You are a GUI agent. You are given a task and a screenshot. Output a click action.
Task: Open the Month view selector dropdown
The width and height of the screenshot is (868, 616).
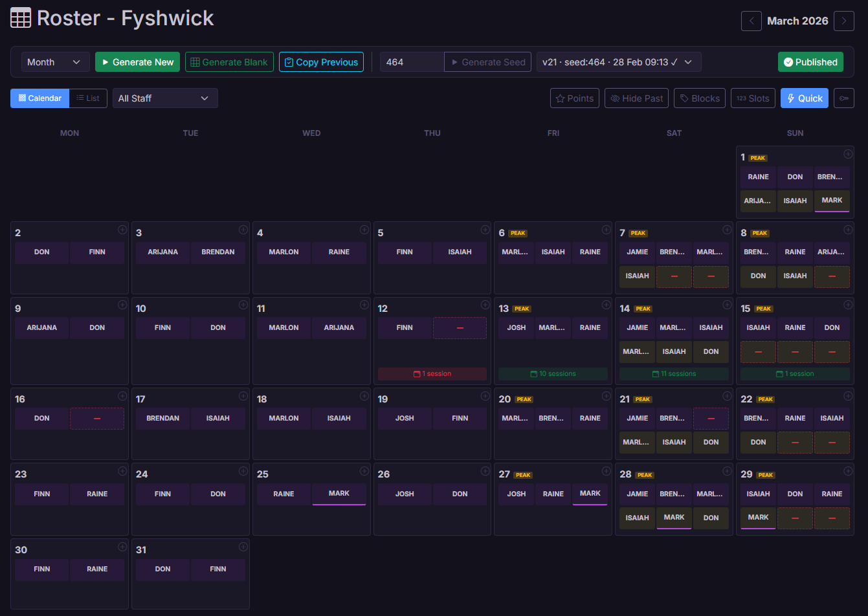55,61
